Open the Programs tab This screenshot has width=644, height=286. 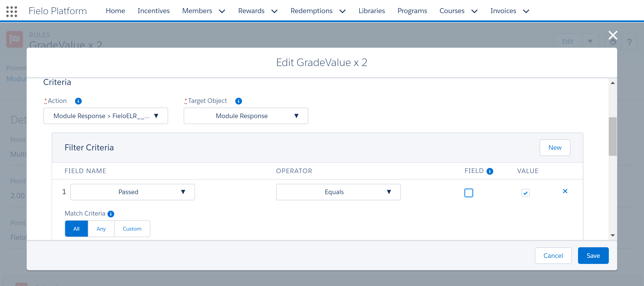coord(412,11)
